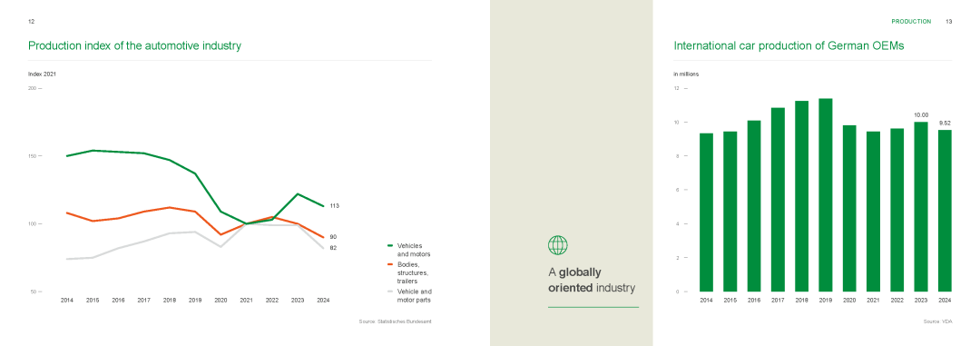Image resolution: width=980 pixels, height=346 pixels.
Task: Click 'A globally oriented industry' text
Action: point(592,281)
